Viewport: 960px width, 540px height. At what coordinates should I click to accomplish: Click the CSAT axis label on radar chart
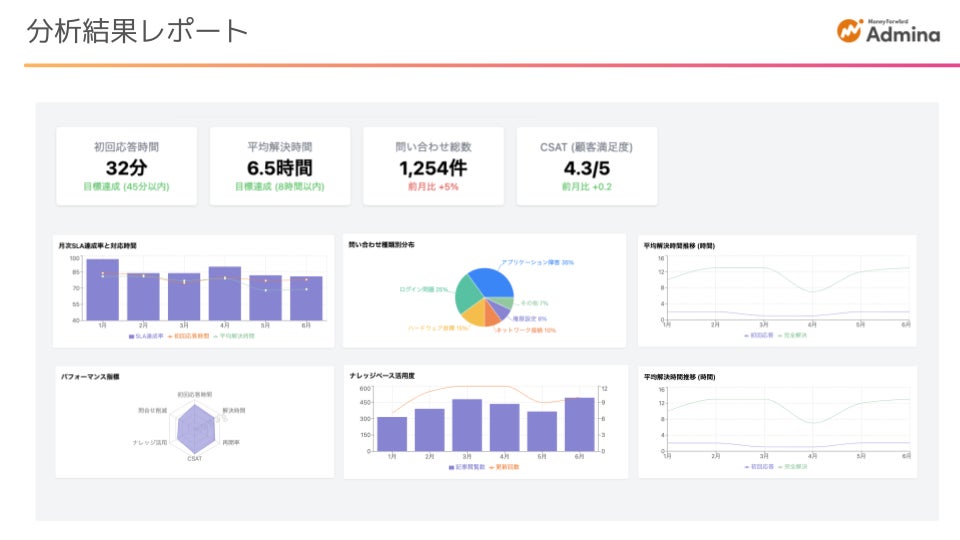pos(195,459)
